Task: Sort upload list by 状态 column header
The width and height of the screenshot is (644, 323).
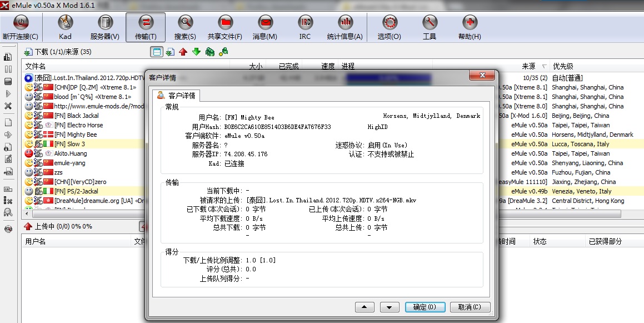Action: (x=540, y=242)
